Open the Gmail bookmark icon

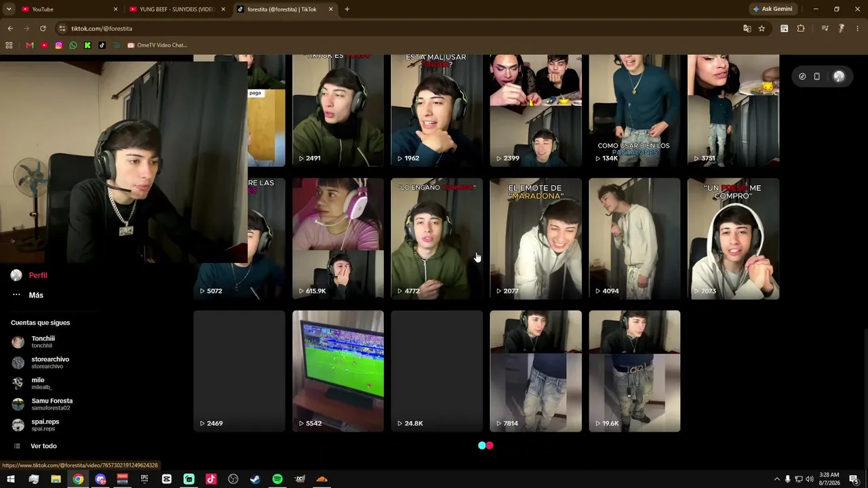click(30, 45)
